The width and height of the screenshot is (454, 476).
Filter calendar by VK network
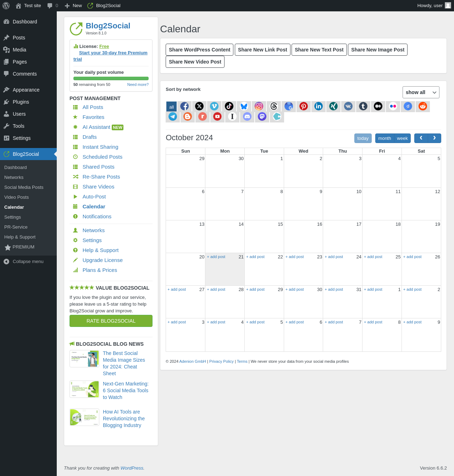pyautogui.click(x=348, y=106)
